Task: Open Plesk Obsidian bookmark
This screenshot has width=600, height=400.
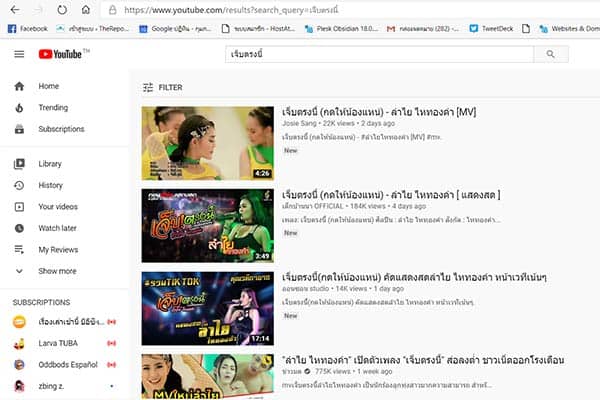Action: 341,29
